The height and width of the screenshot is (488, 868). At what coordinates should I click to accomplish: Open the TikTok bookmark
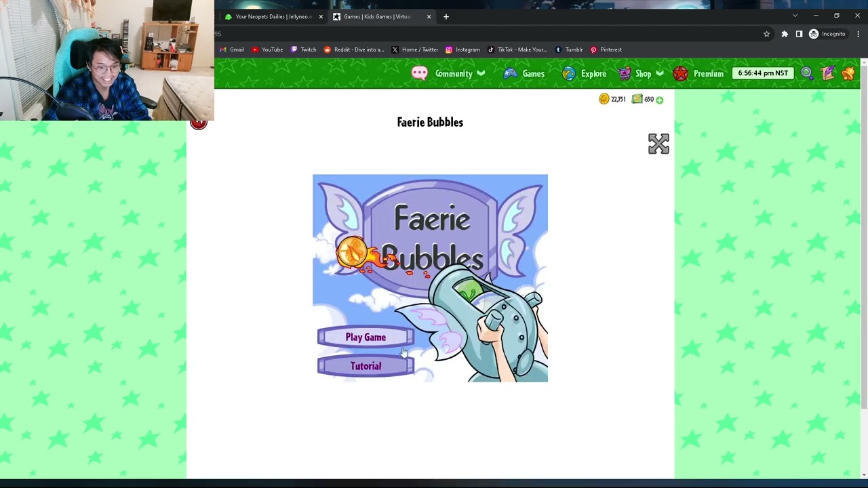517,49
